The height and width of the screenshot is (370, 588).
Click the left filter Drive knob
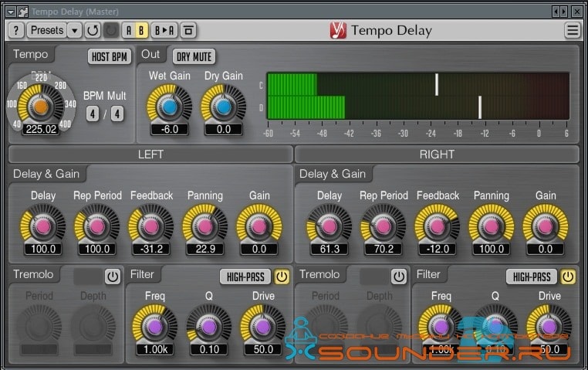[263, 327]
